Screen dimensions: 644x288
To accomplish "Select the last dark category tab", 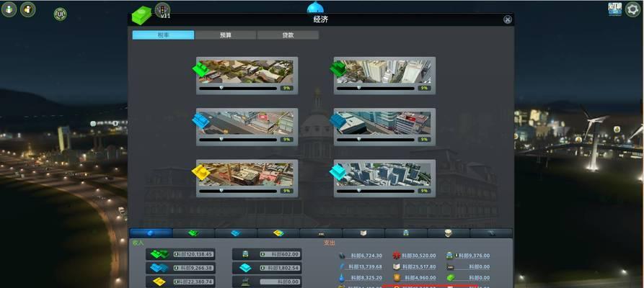I will [x=491, y=233].
